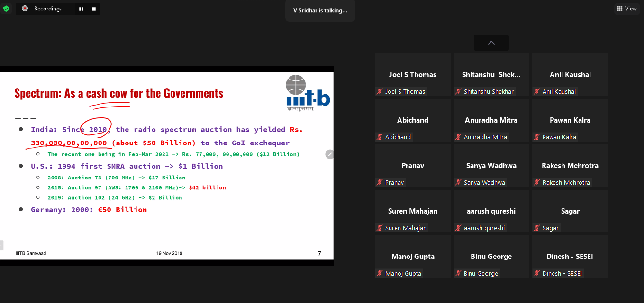Image resolution: width=644 pixels, height=303 pixels.
Task: Click Abichand's muted microphone icon
Action: [x=380, y=137]
